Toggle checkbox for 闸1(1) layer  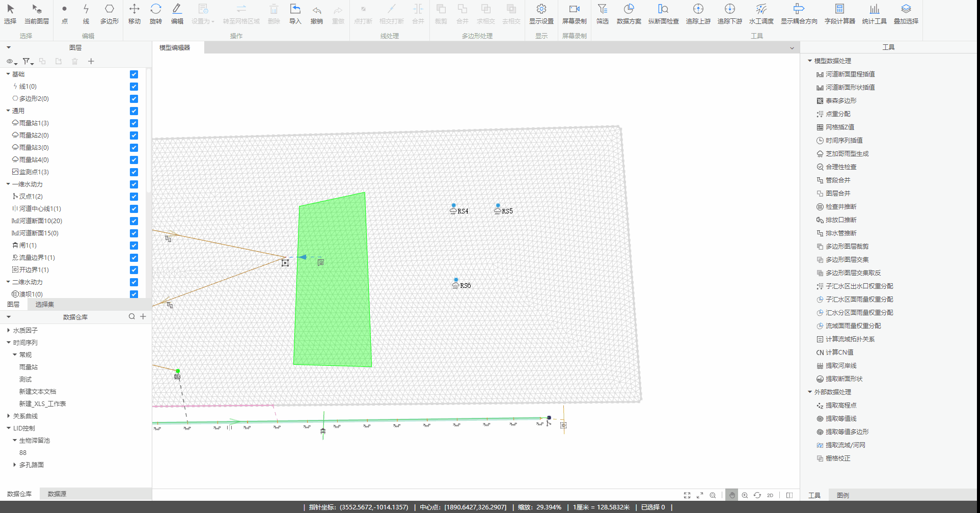click(x=134, y=246)
